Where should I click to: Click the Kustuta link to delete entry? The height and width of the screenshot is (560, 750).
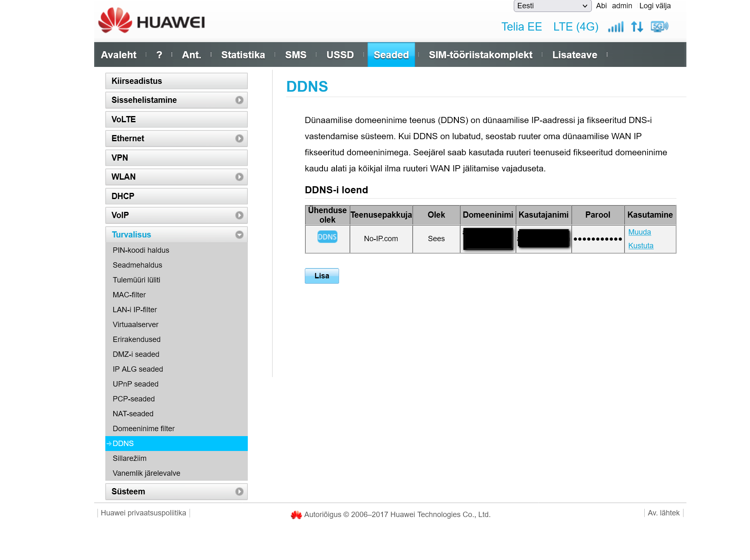click(x=641, y=246)
